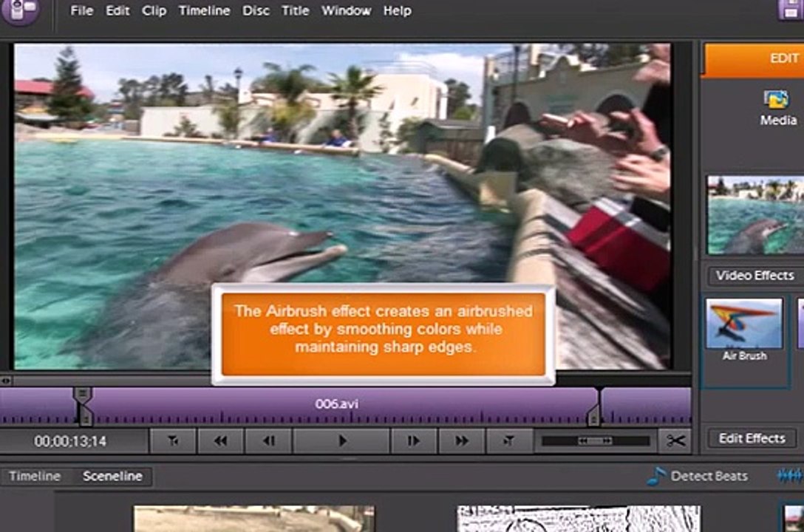Open the Timeline menu
The height and width of the screenshot is (532, 804).
[x=204, y=10]
